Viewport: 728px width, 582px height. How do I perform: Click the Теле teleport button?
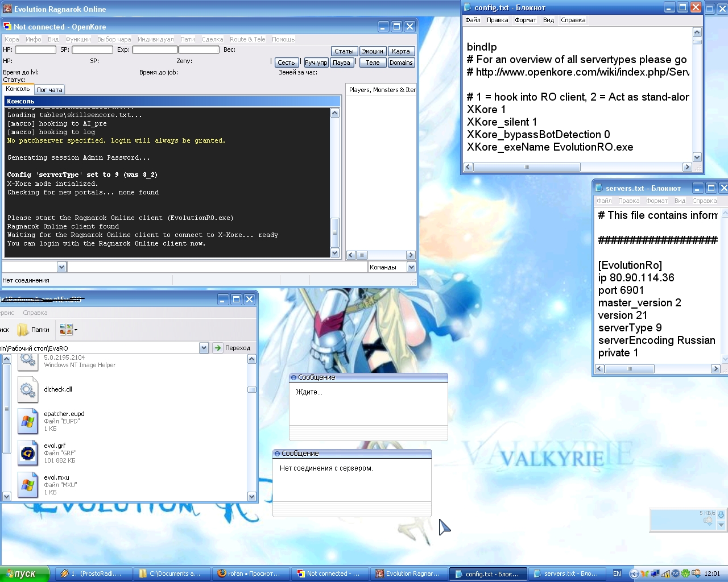(373, 63)
